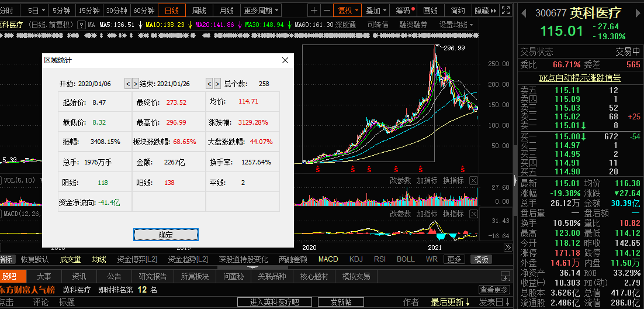Switch to 月线 period tab
This screenshot has height=309, width=644.
[226, 11]
